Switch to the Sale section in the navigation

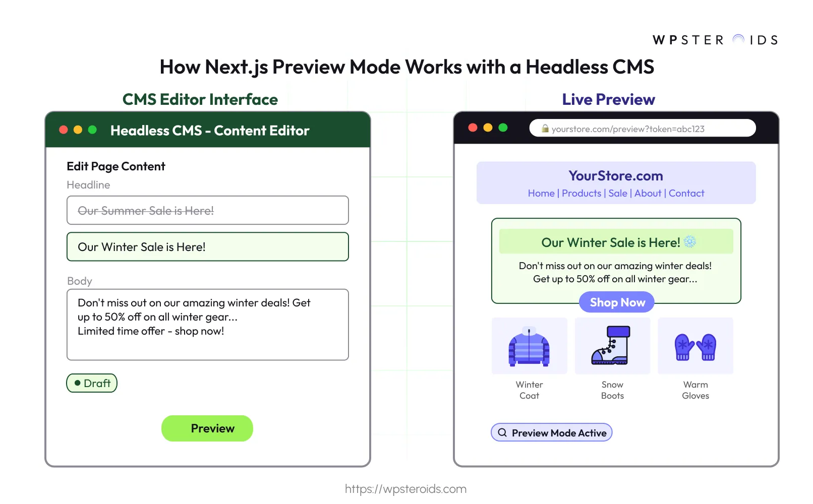coord(617,193)
